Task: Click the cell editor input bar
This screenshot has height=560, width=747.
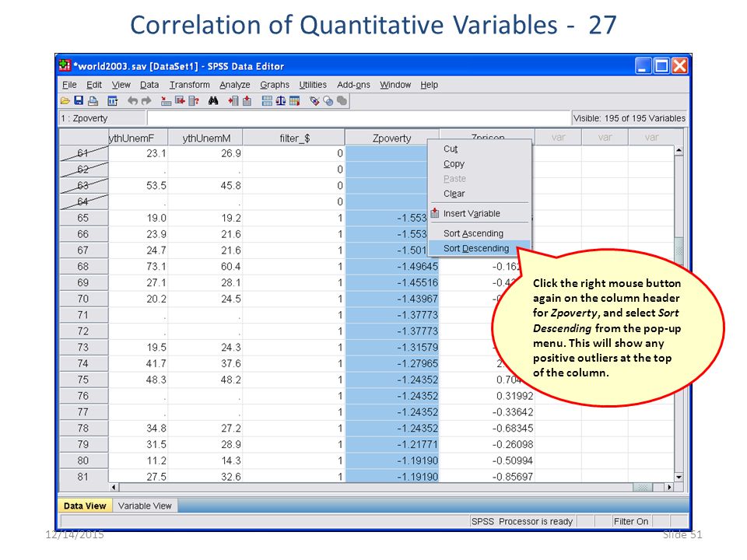Action: [x=359, y=117]
